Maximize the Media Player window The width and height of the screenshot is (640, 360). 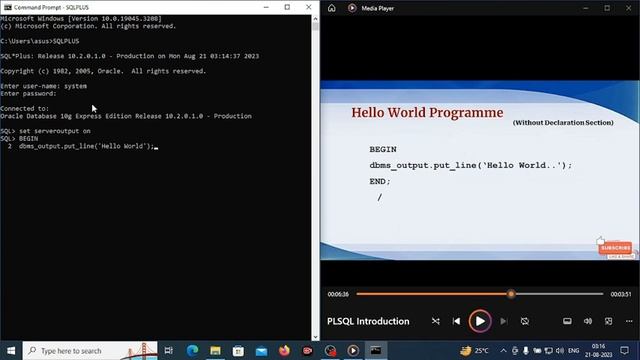[607, 8]
